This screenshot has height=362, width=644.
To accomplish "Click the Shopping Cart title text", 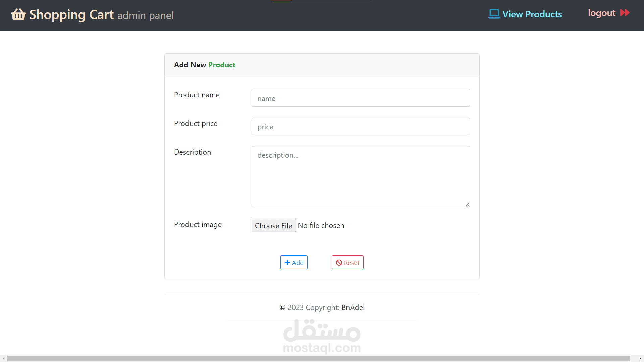I will tap(71, 15).
